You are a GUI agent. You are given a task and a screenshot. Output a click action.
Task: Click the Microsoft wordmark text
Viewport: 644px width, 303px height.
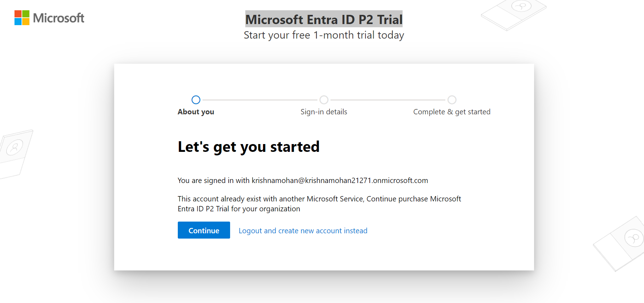(x=59, y=18)
